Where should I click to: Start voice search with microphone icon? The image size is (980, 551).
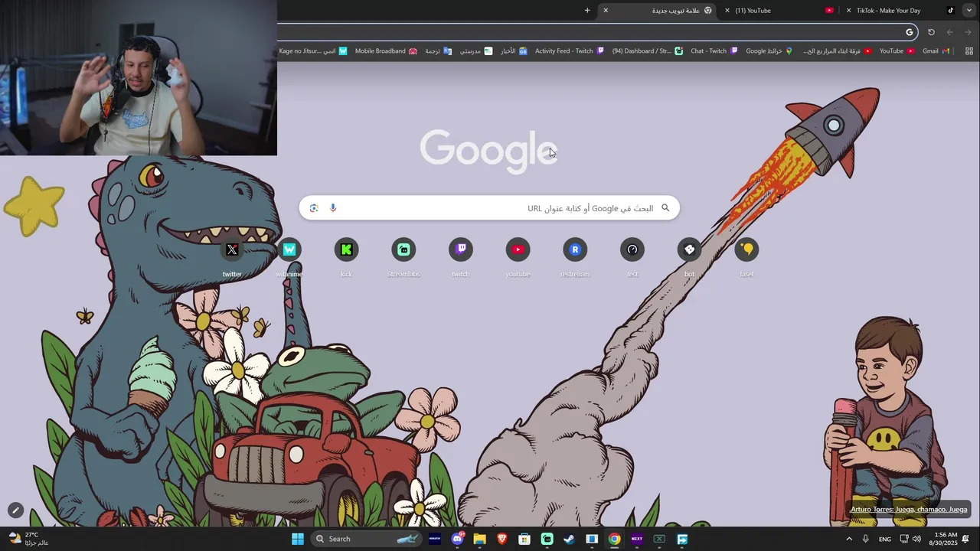coord(333,208)
